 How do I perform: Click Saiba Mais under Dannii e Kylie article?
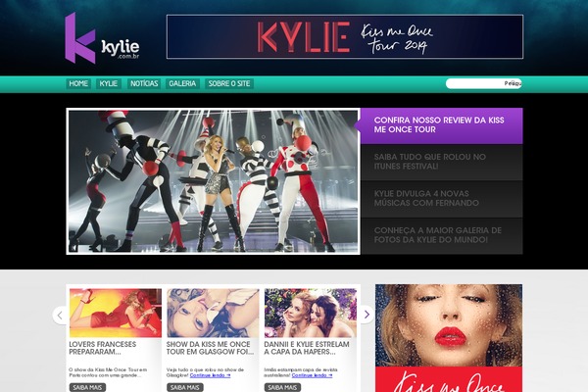click(282, 387)
